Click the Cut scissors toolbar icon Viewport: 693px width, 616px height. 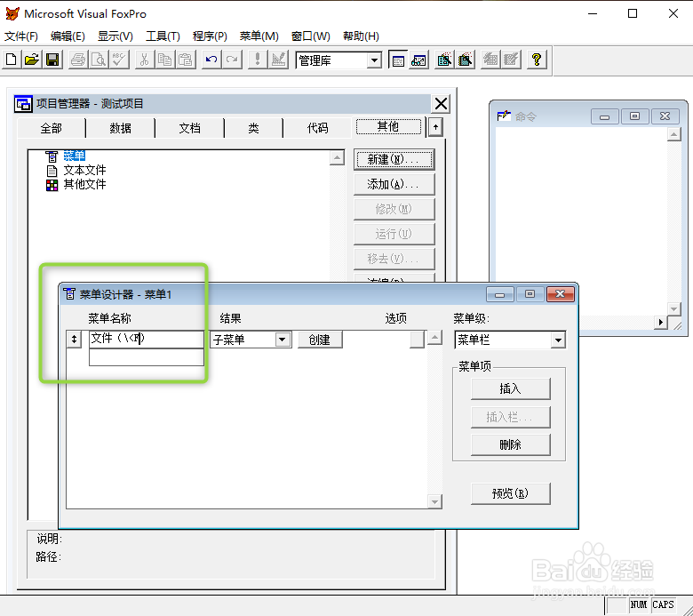point(144,60)
